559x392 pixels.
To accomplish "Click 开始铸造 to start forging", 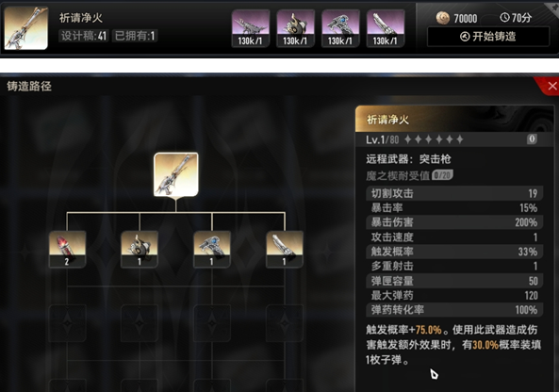I will 488,37.
